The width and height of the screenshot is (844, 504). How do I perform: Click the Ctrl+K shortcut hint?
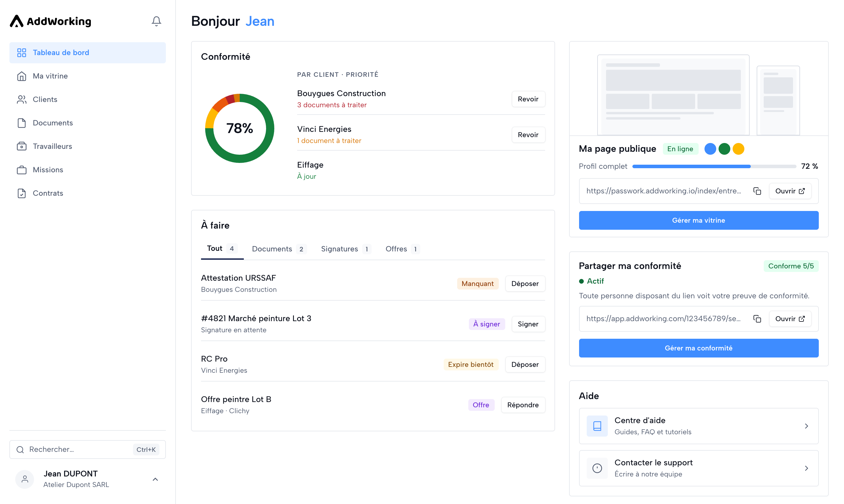(x=146, y=449)
